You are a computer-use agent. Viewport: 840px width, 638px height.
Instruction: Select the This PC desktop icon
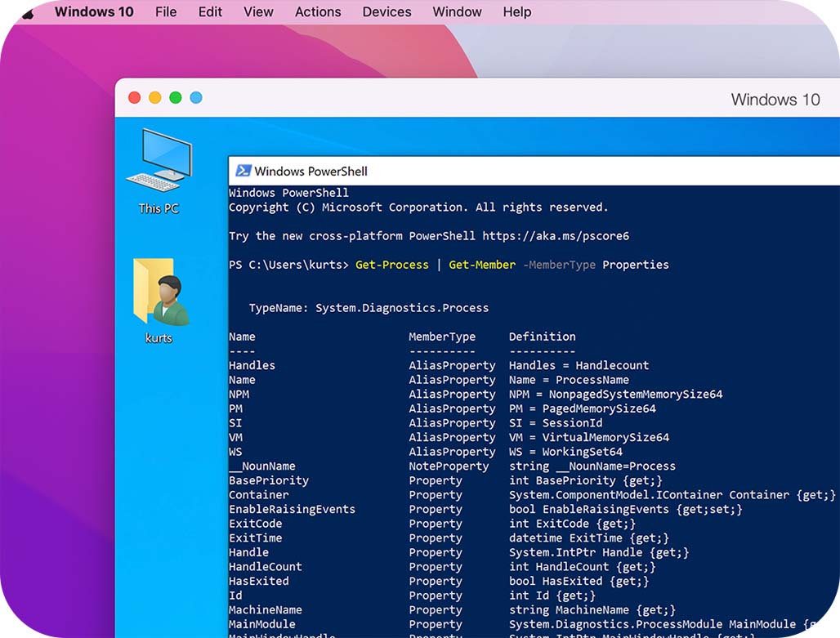(159, 172)
